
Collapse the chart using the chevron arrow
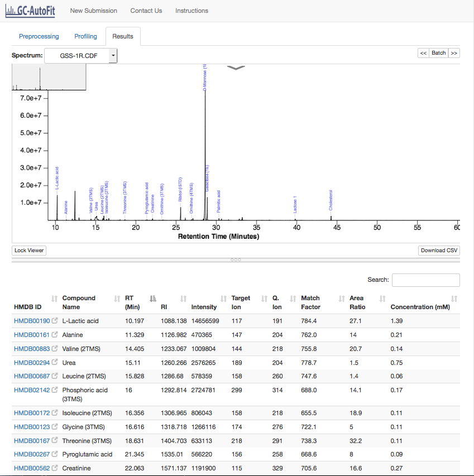pyautogui.click(x=236, y=68)
